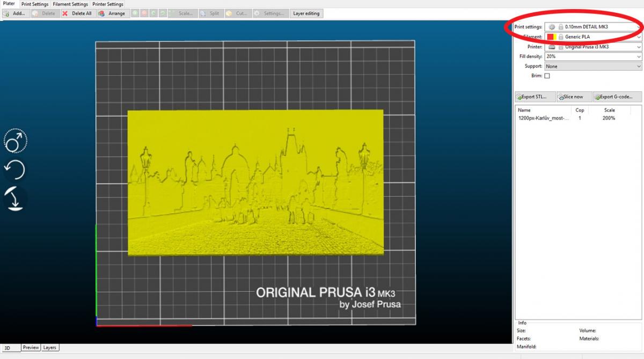Click the Scale... toolbar button

pyautogui.click(x=182, y=13)
